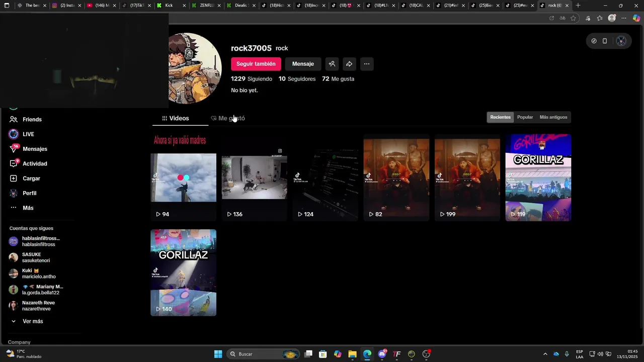Click the volume icon in system tray

point(600,354)
